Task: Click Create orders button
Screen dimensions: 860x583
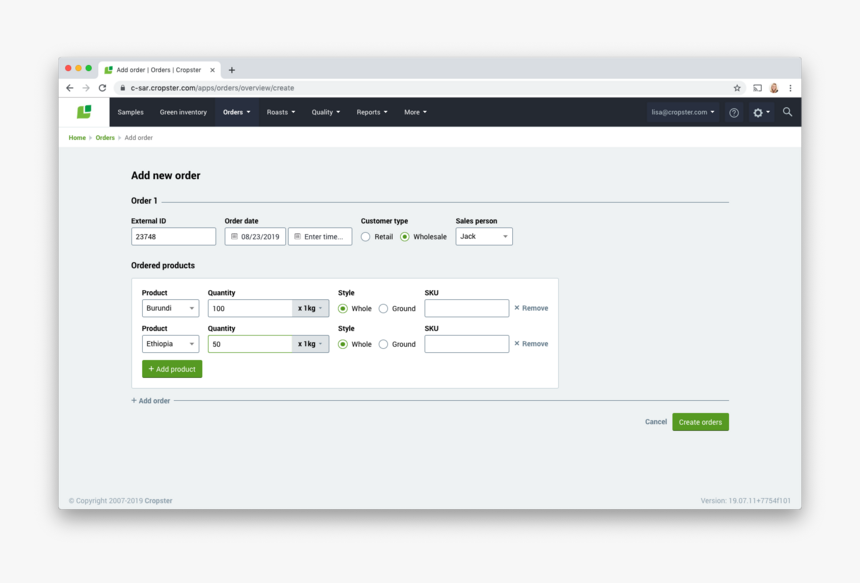Action: [700, 422]
